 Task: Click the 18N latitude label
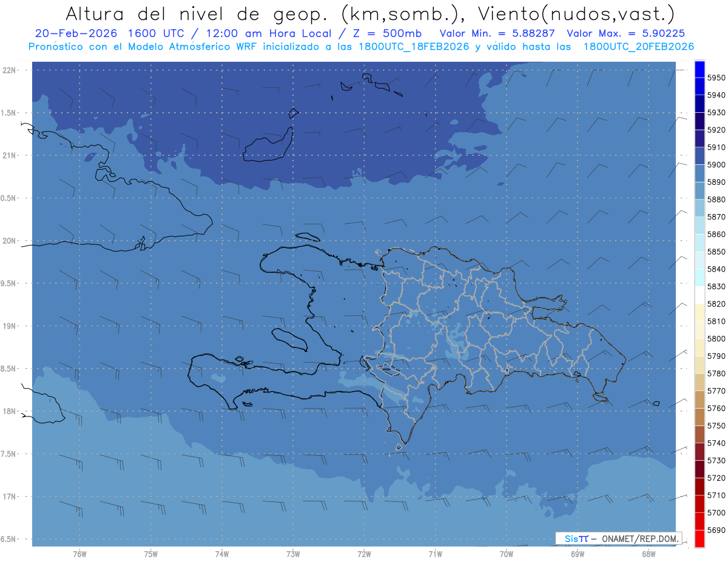[10, 411]
